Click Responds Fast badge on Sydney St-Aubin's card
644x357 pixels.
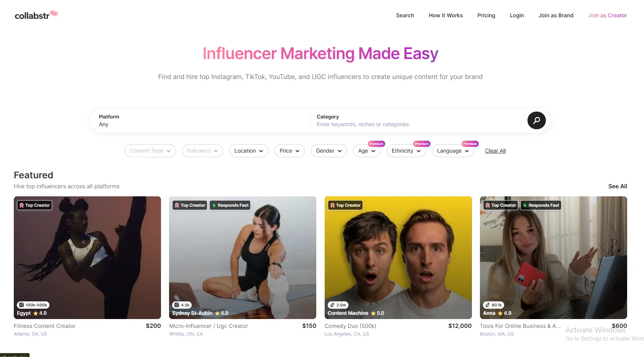230,205
